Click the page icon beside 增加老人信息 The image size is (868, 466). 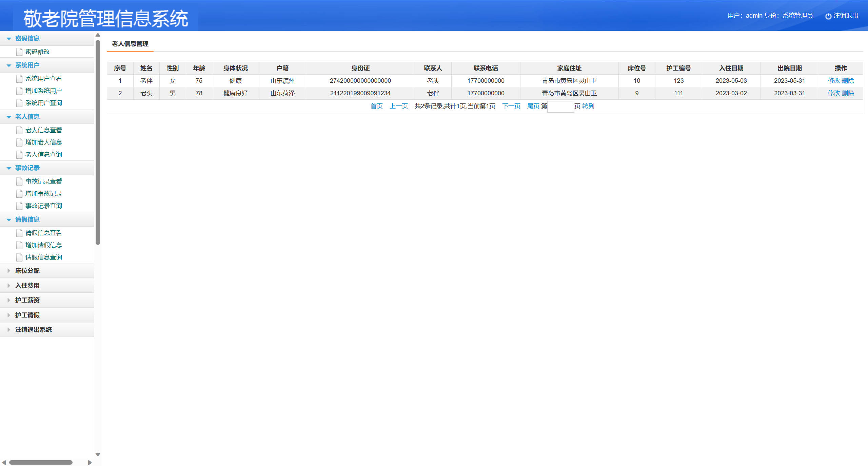point(19,142)
